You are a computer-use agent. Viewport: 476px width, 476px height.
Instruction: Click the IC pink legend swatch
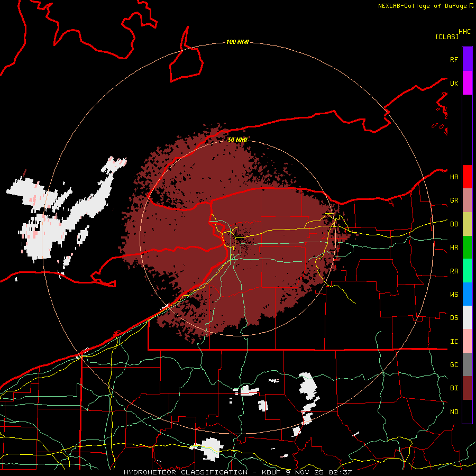point(467,341)
